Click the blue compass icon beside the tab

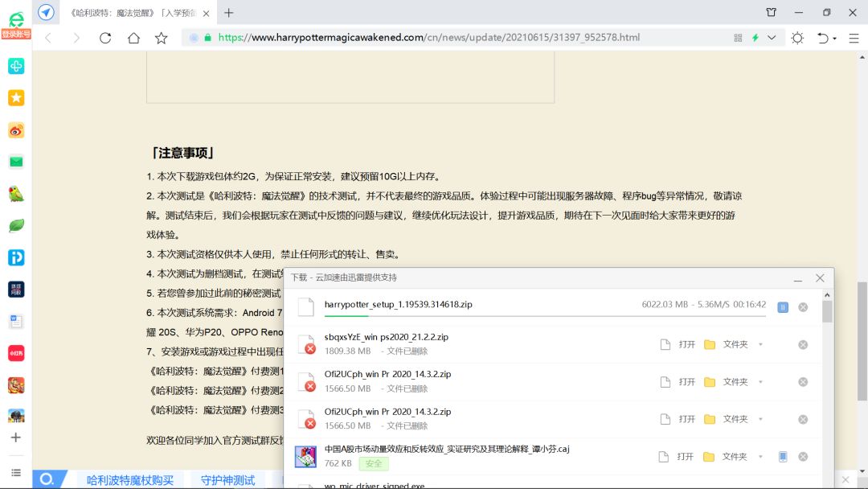46,12
